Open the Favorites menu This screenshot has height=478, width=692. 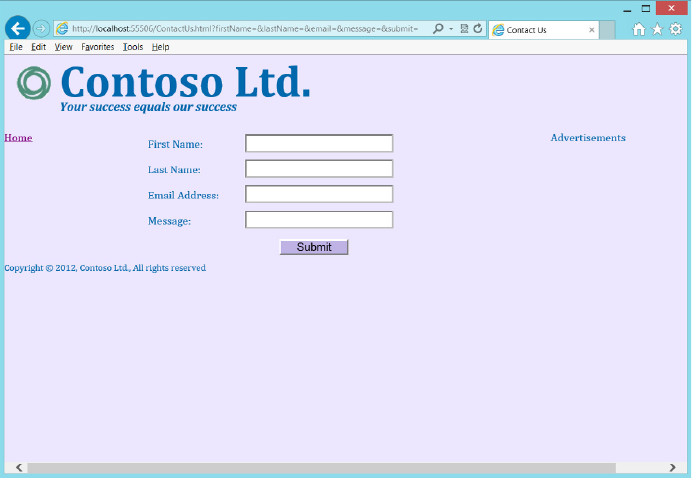click(98, 47)
